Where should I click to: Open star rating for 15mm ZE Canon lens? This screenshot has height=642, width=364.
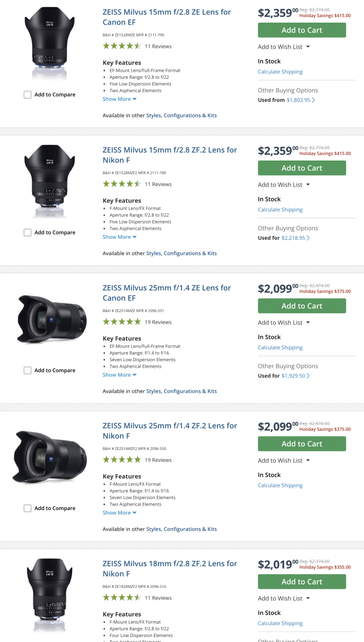click(121, 46)
